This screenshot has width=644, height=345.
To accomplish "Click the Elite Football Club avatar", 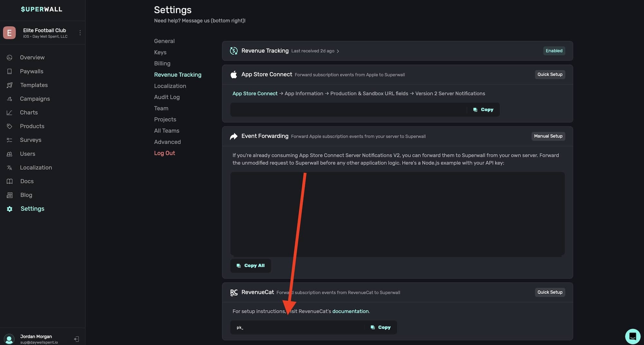I will (9, 33).
